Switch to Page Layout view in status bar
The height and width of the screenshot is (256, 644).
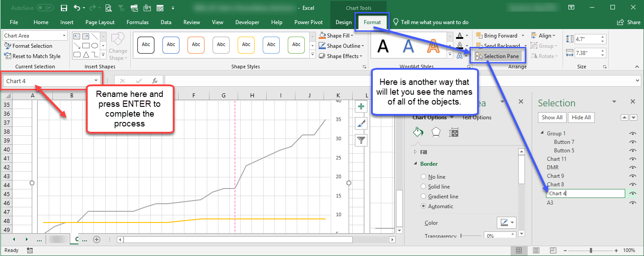(536, 250)
